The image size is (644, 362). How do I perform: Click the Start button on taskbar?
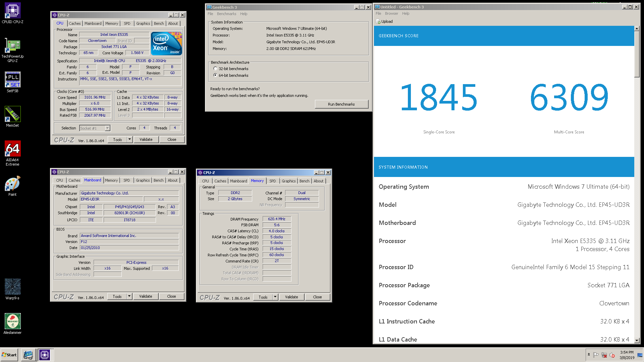point(9,355)
